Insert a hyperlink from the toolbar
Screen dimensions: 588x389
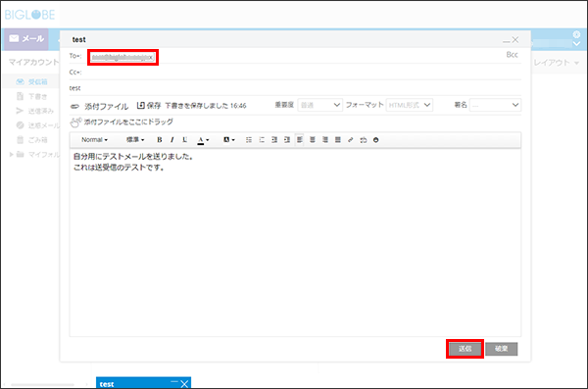coord(351,140)
